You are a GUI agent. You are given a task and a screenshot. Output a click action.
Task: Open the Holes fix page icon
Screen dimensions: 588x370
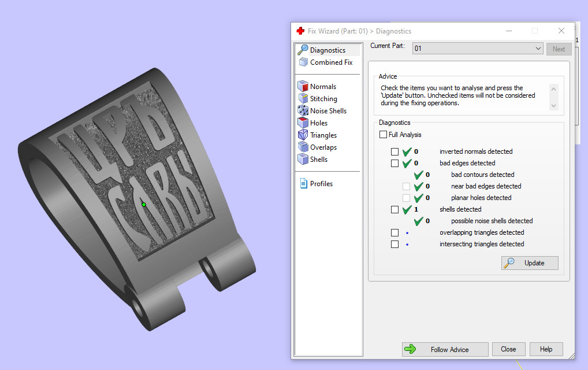pos(303,123)
